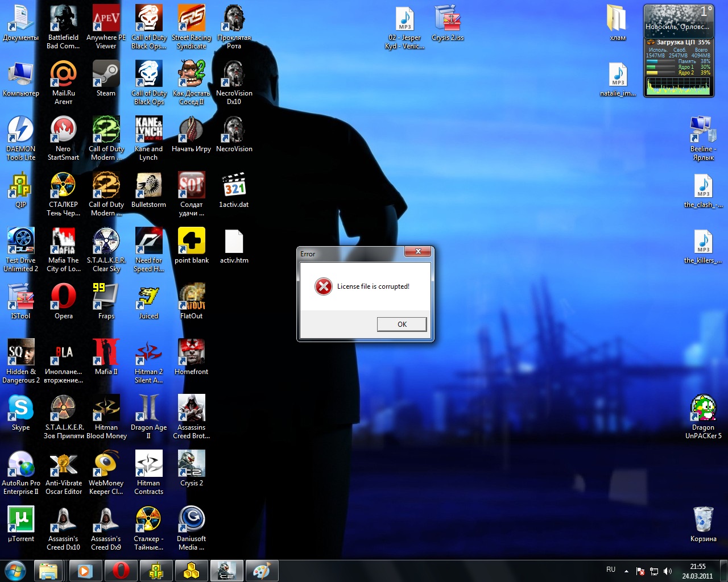
Task: Select the Steam desktop shortcut
Action: [106, 78]
